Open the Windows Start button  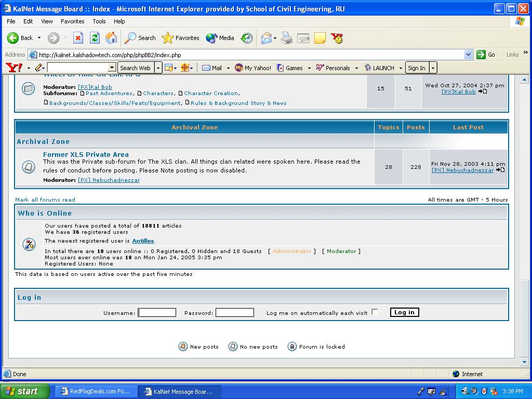[x=24, y=392]
